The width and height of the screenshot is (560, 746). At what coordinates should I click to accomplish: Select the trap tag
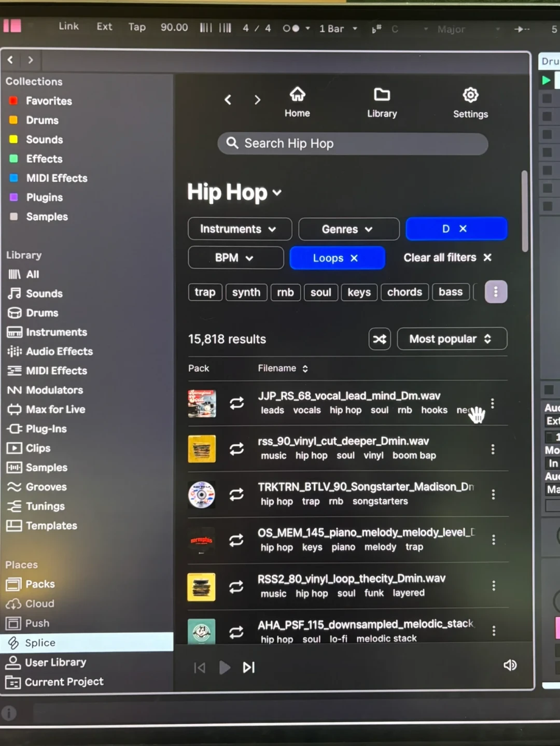pos(205,292)
